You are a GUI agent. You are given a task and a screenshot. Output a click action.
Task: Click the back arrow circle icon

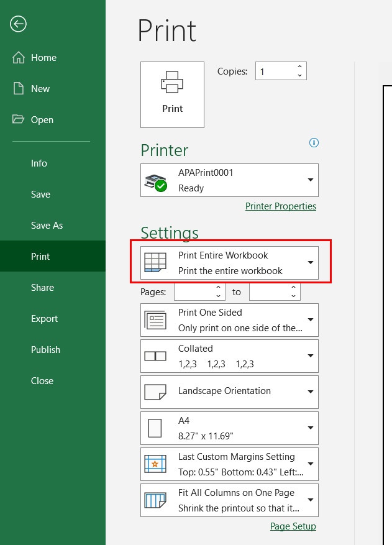18,24
